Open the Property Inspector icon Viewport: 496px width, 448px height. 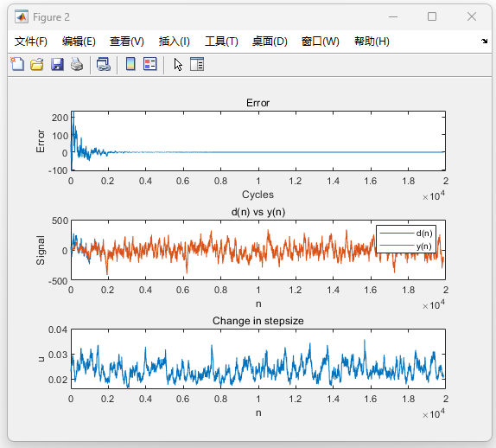197,64
